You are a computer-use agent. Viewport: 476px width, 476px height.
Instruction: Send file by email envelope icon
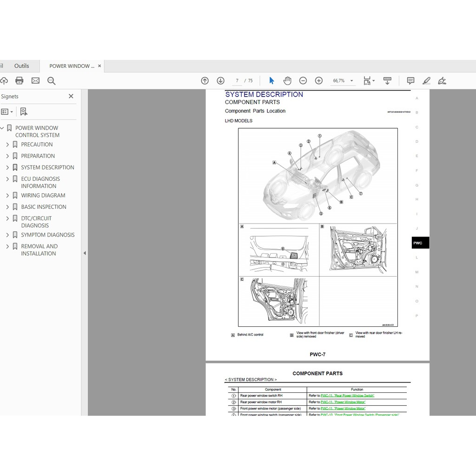point(35,81)
